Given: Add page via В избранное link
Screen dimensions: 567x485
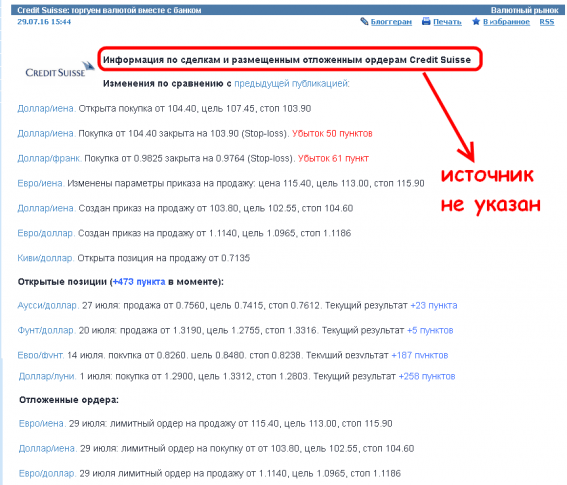Looking at the screenshot, I should click(506, 22).
